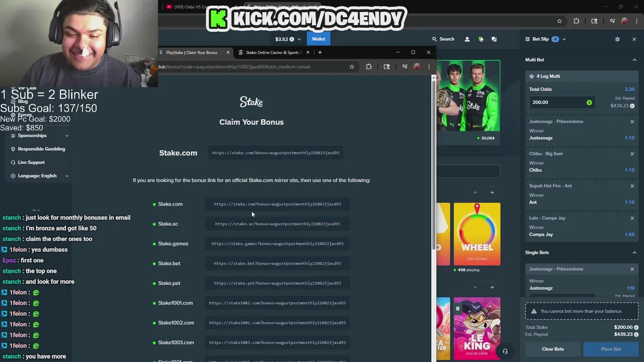Click the 4 Leg Multi header
Viewport: 644px width, 362px height.
pos(582,76)
